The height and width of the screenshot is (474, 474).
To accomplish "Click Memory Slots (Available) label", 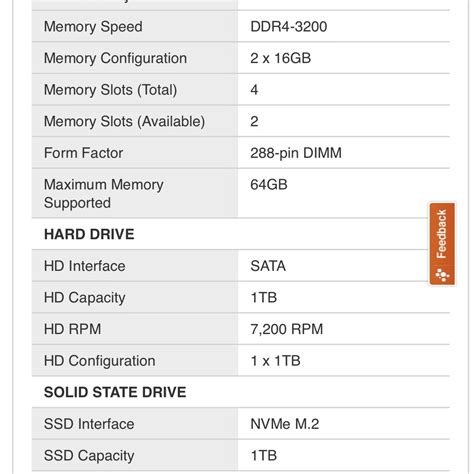I will click(124, 121).
